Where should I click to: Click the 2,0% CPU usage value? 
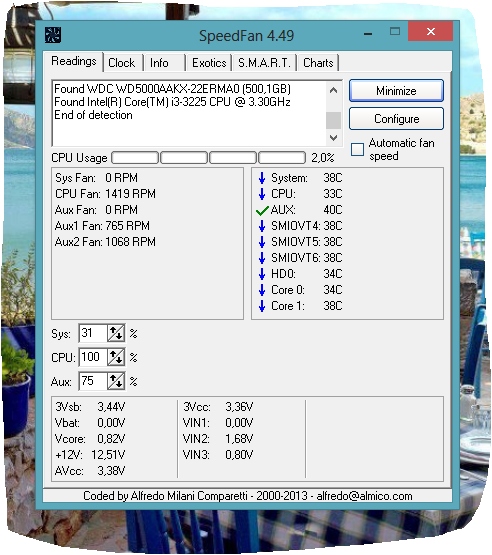[x=323, y=158]
